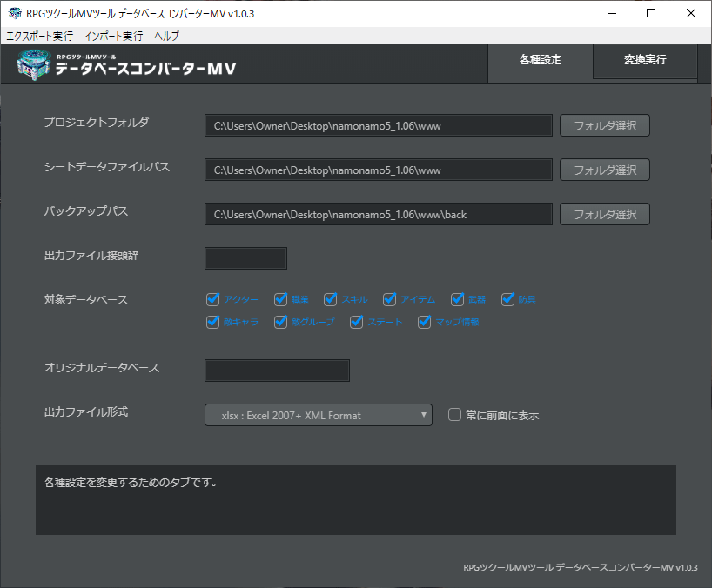Uncheck the 防具 checkbox
712x588 pixels.
coord(507,299)
